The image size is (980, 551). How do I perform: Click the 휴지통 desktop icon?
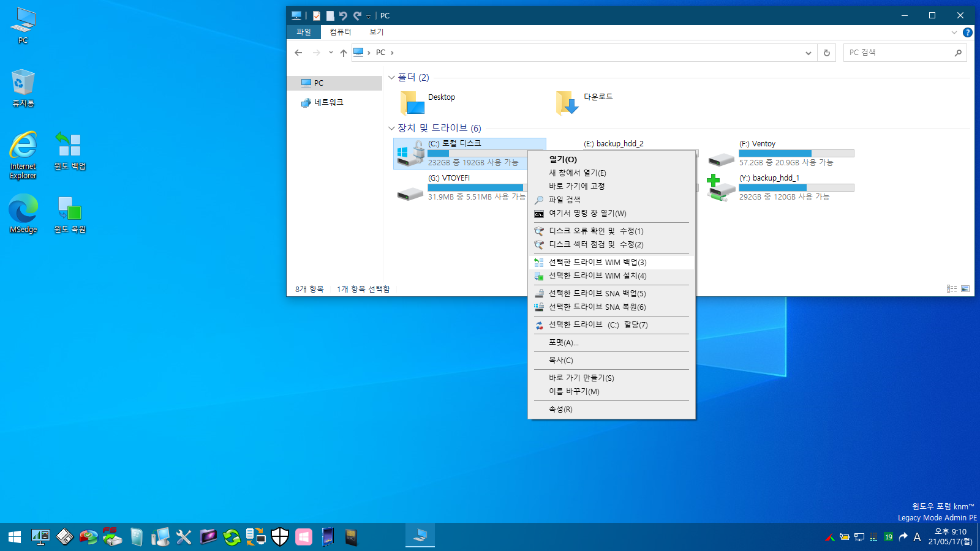[23, 89]
